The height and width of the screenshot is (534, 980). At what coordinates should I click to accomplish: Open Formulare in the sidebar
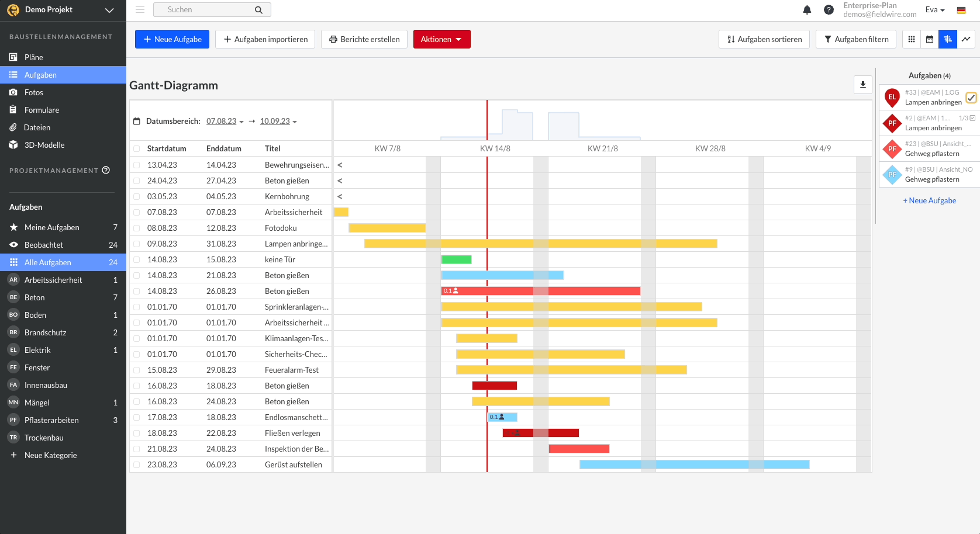click(42, 110)
